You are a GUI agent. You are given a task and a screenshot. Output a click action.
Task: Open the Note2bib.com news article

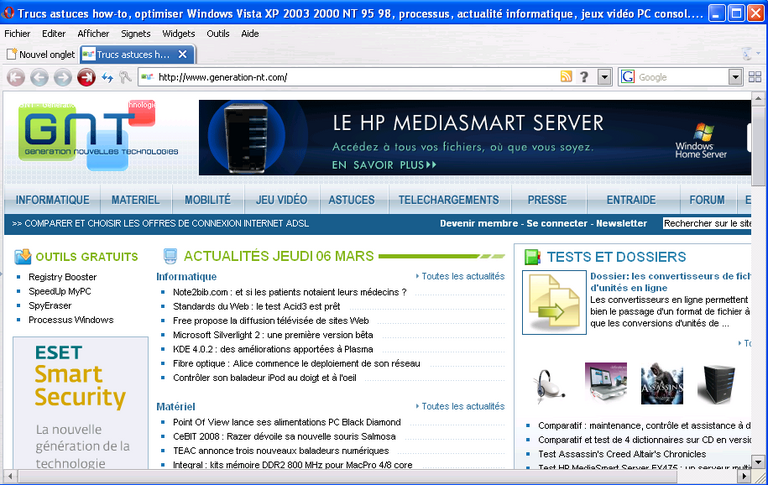tap(289, 292)
